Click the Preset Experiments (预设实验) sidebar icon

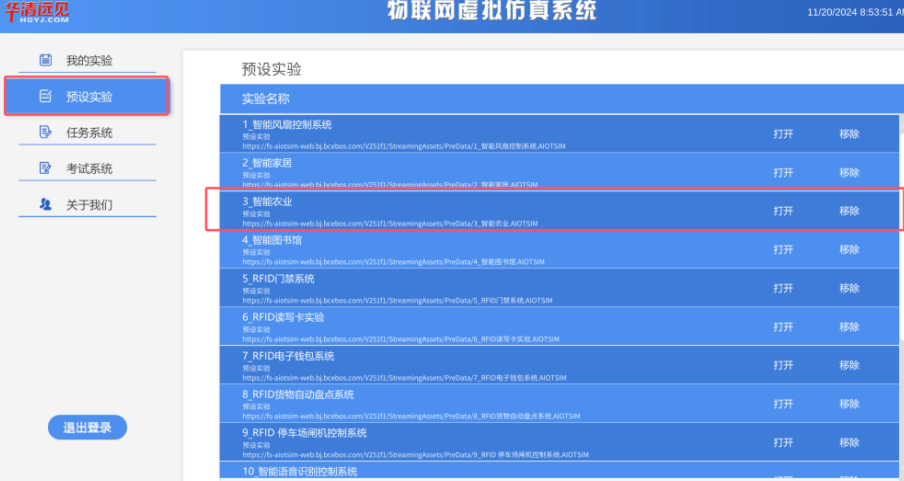[45, 97]
